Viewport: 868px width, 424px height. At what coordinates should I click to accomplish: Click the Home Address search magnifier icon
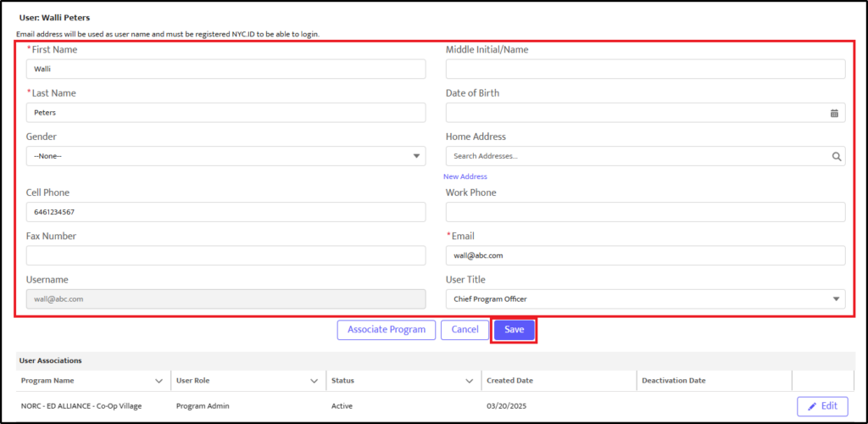837,156
